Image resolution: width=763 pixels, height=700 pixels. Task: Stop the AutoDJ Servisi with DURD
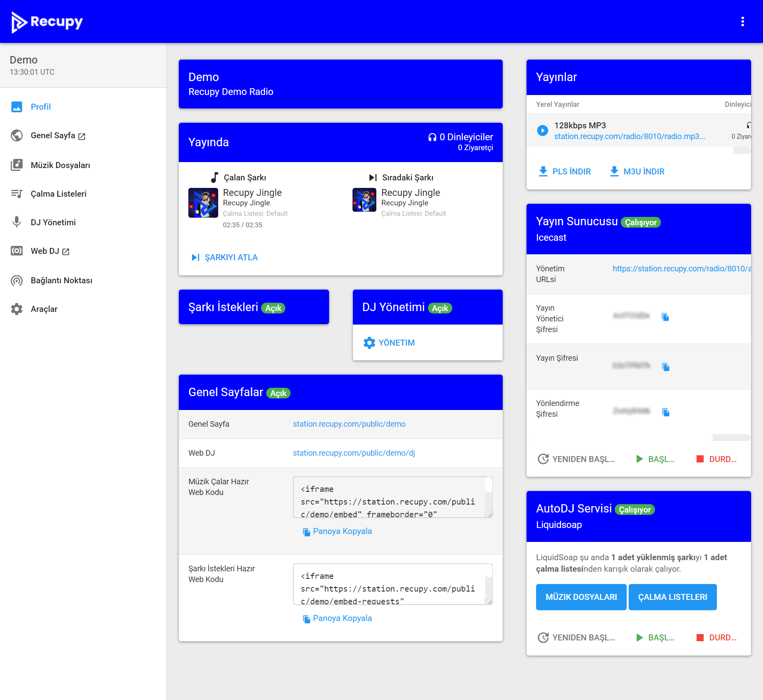tap(717, 638)
